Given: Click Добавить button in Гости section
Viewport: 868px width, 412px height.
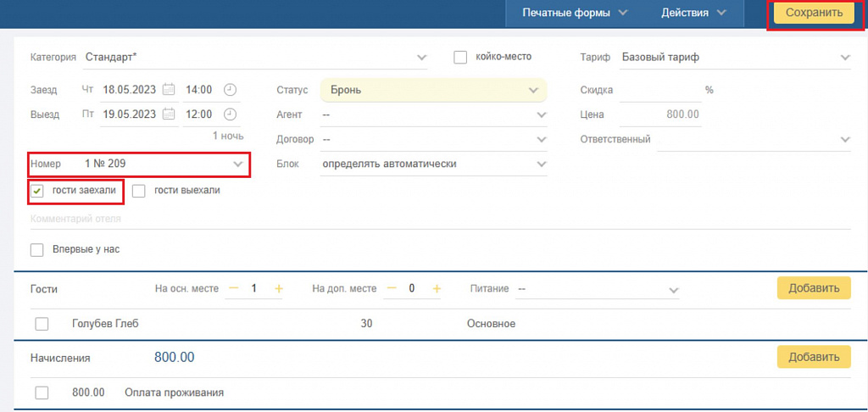Looking at the screenshot, I should [814, 288].
